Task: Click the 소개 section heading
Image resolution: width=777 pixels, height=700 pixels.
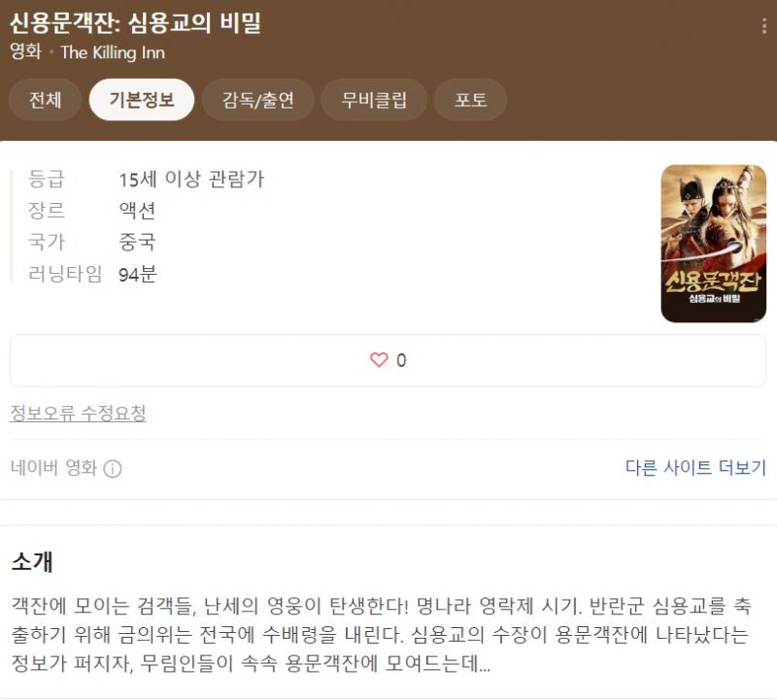Action: click(32, 561)
